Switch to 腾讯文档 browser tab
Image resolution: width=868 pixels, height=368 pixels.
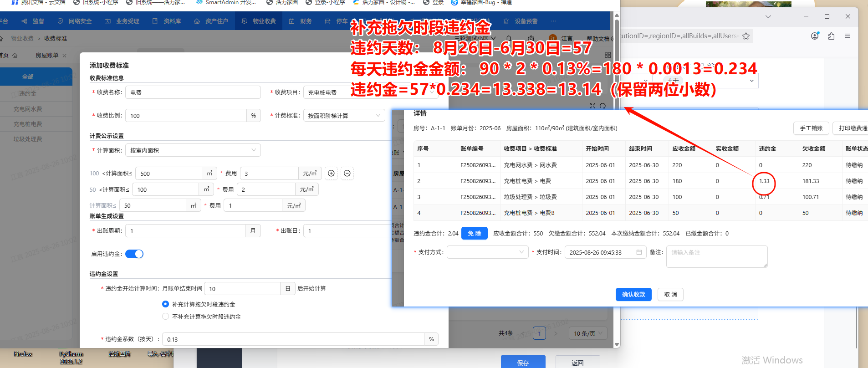tap(39, 3)
